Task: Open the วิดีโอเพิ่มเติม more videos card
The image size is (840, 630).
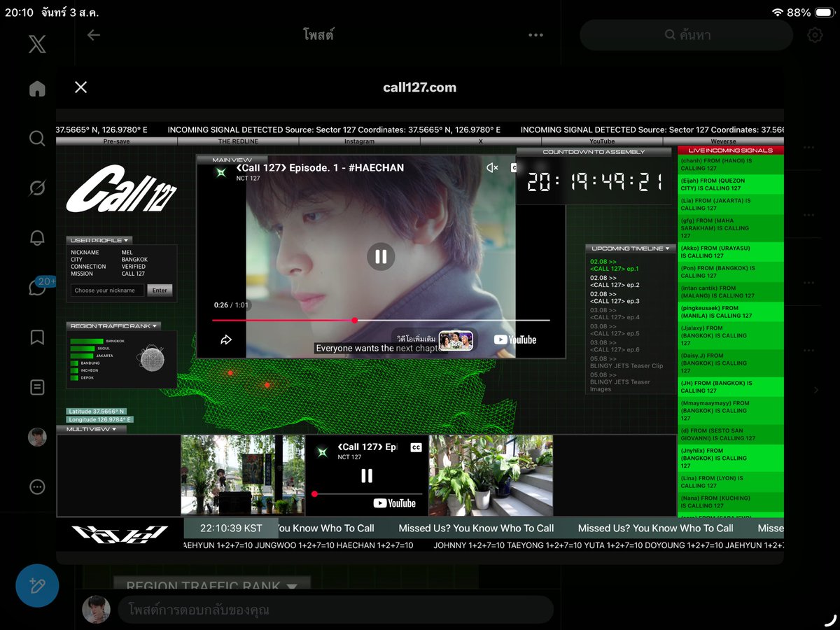Action: (435, 339)
